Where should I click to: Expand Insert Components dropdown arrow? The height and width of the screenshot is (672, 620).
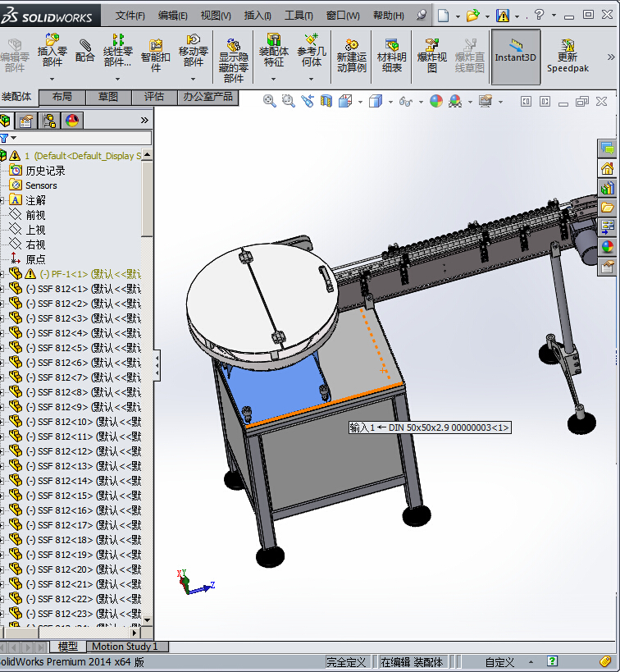click(x=52, y=79)
